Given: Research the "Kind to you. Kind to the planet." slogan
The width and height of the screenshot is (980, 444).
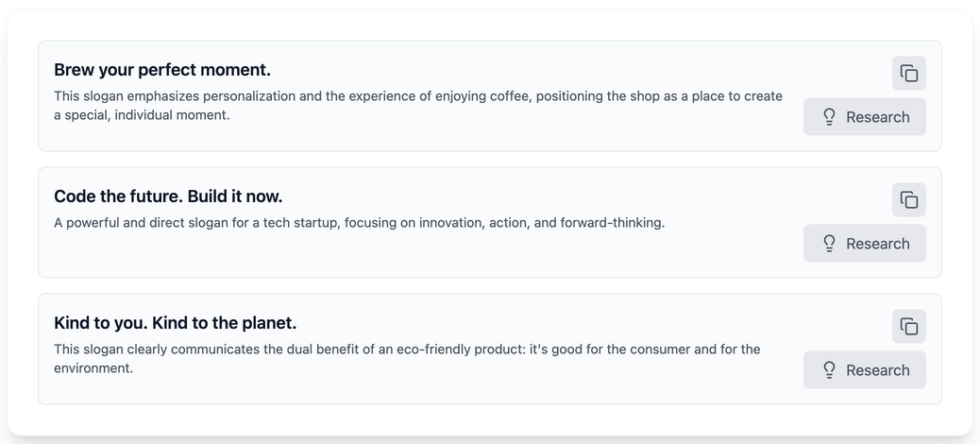Looking at the screenshot, I should click(x=865, y=369).
